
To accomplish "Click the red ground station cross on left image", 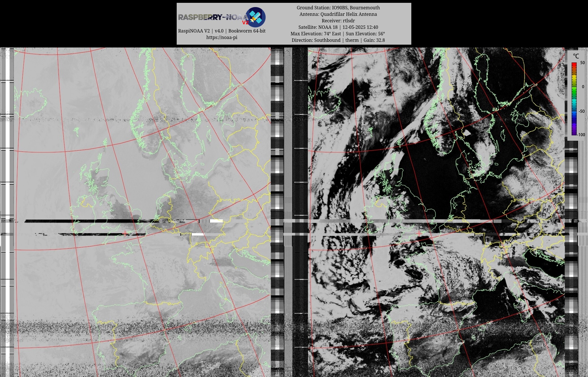I will (125, 234).
